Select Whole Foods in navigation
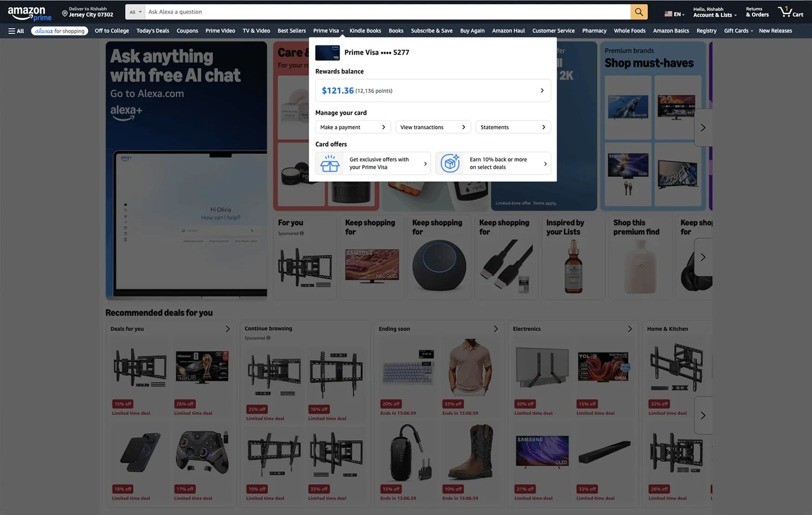Screen dimensions: 812x515 click(629, 31)
